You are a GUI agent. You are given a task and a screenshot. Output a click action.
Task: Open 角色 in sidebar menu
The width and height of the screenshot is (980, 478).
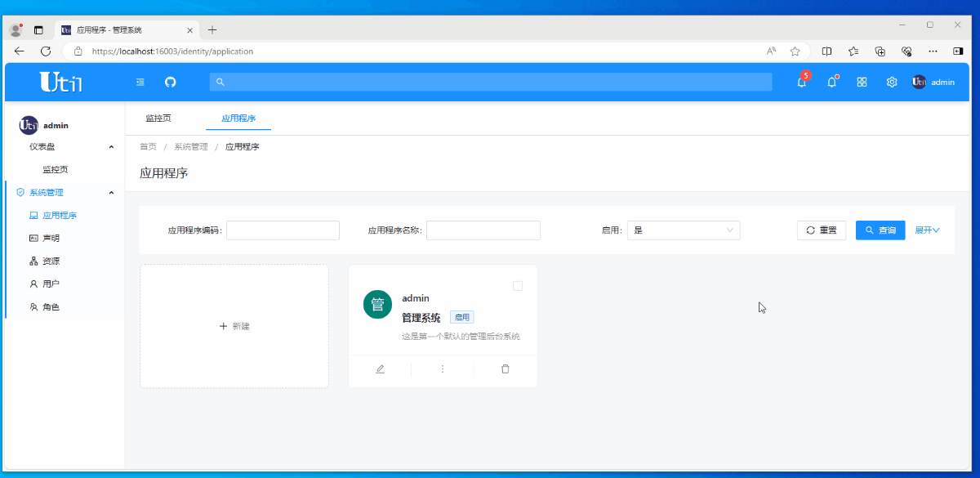pos(51,307)
